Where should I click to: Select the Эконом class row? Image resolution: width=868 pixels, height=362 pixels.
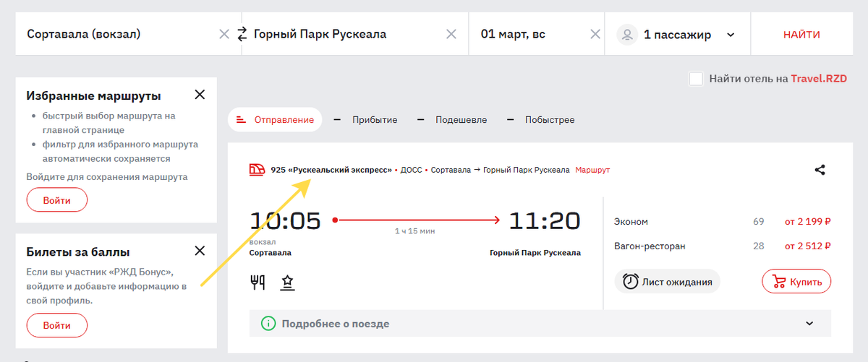pos(722,222)
